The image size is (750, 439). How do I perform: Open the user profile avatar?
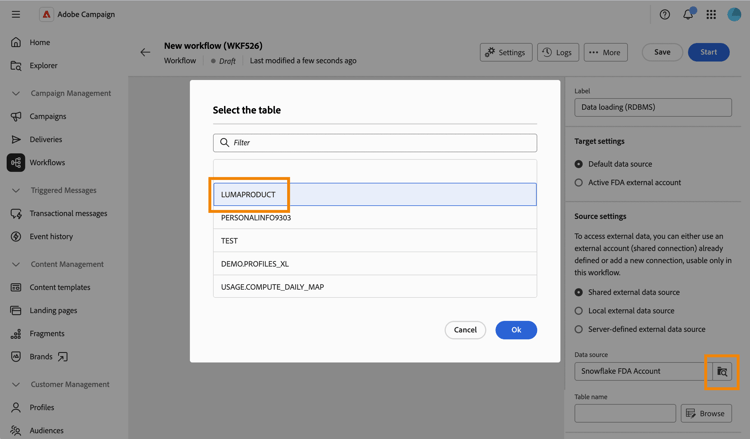tap(734, 14)
